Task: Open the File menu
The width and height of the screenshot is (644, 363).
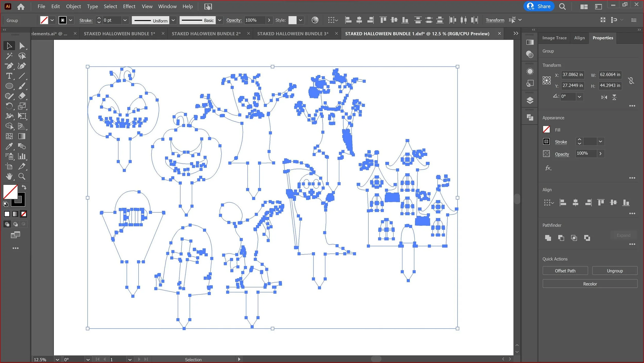Action: [41, 6]
